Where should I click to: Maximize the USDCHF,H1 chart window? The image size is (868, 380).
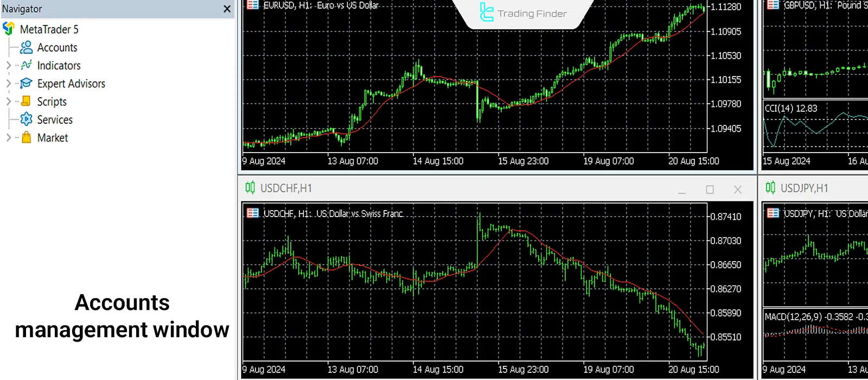click(x=710, y=189)
